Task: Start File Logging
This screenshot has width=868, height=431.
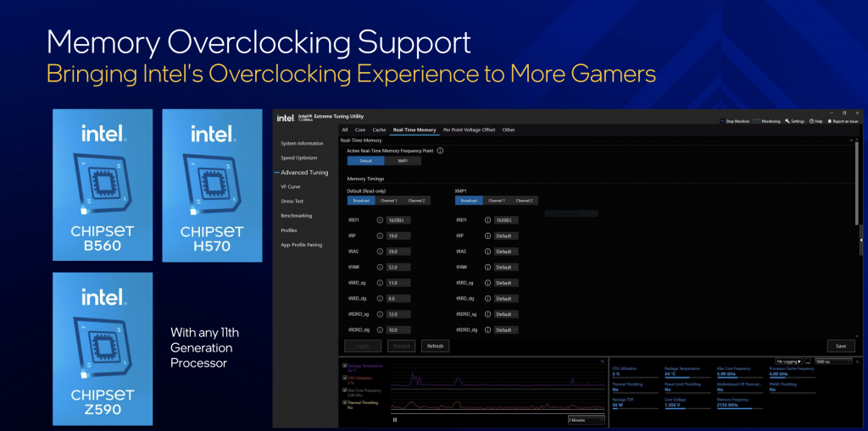Action: (789, 362)
